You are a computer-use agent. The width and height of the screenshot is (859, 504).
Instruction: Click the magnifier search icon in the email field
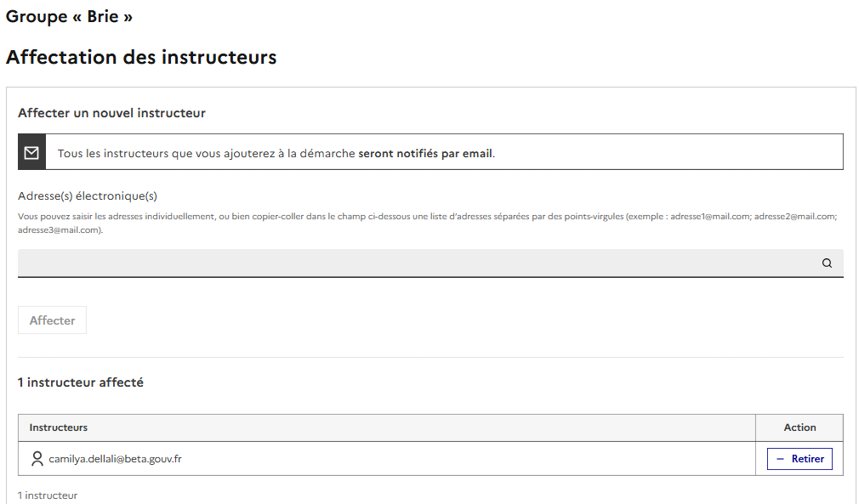point(827,263)
